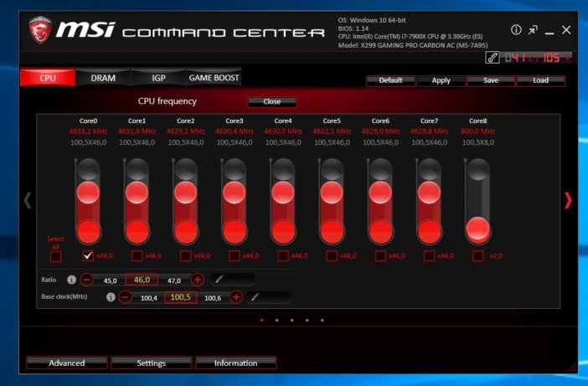Increase Ratio with the plus icon
This screenshot has width=588, height=386.
[x=198, y=280]
